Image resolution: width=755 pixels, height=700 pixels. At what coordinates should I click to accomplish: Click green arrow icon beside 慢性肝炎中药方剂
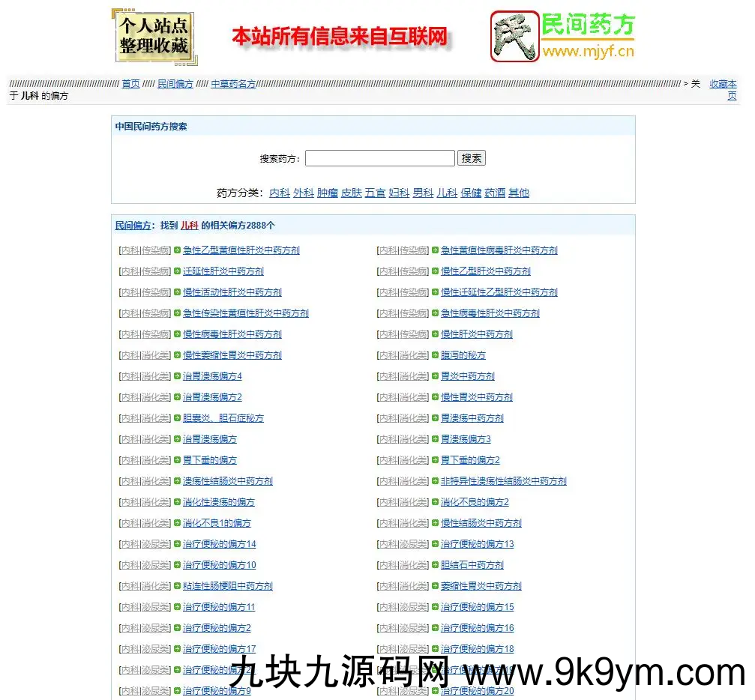pyautogui.click(x=435, y=334)
